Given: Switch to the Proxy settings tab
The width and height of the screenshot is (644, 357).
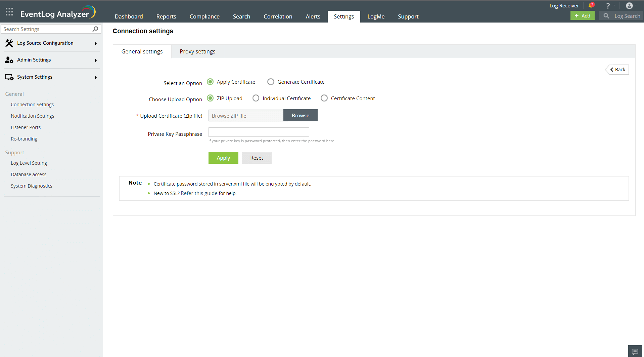Looking at the screenshot, I should [197, 51].
